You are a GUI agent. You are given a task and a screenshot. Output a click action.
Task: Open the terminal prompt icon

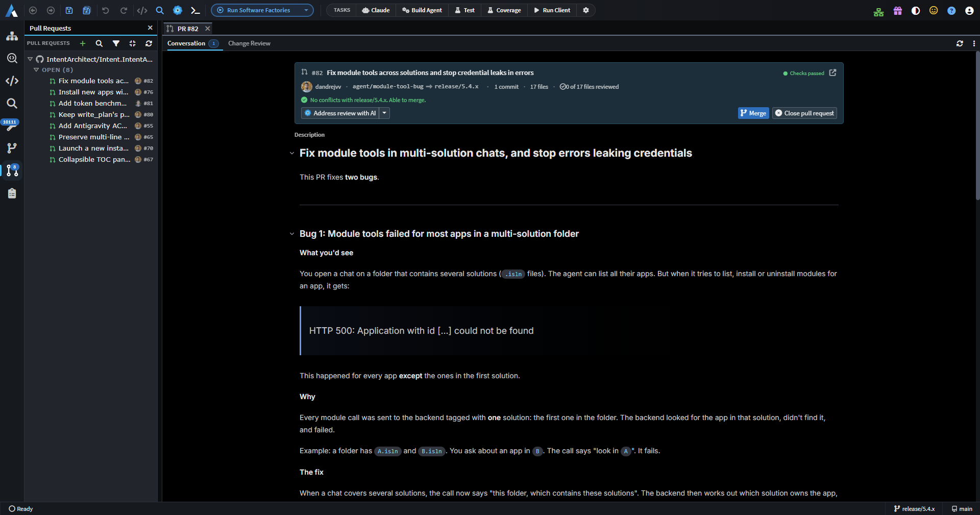pyautogui.click(x=195, y=10)
